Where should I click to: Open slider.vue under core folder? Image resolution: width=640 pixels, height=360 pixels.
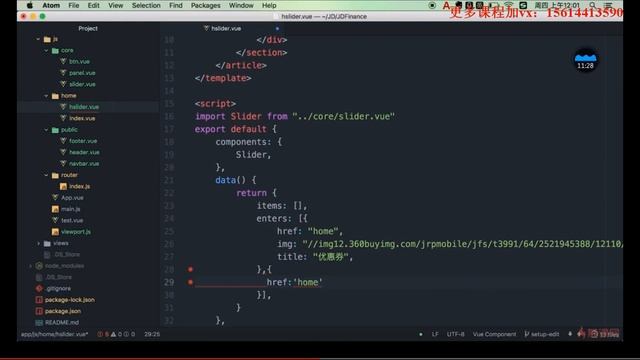coord(82,84)
